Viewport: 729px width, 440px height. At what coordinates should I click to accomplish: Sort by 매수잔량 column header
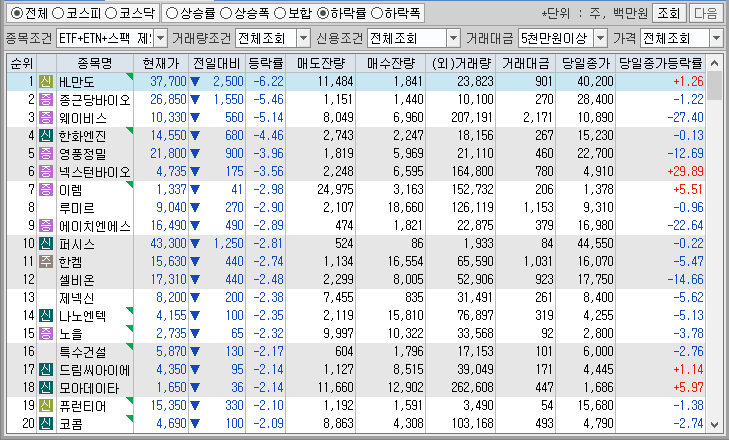[391, 63]
